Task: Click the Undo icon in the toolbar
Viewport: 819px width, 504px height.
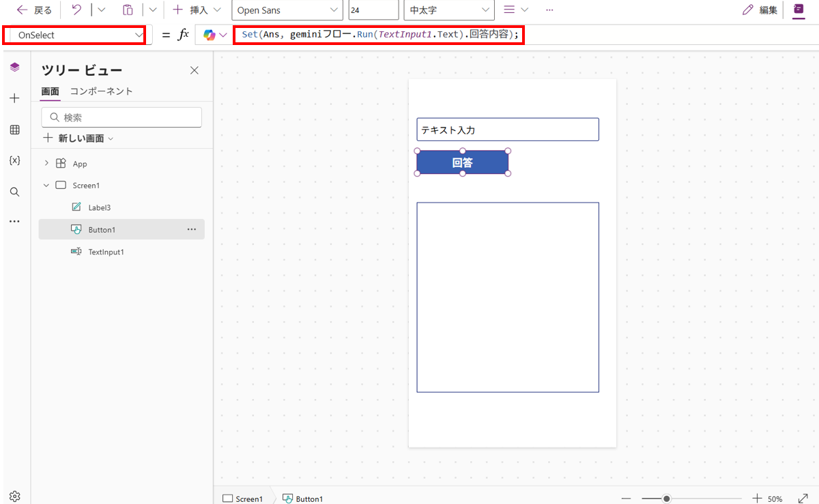Action: click(76, 10)
